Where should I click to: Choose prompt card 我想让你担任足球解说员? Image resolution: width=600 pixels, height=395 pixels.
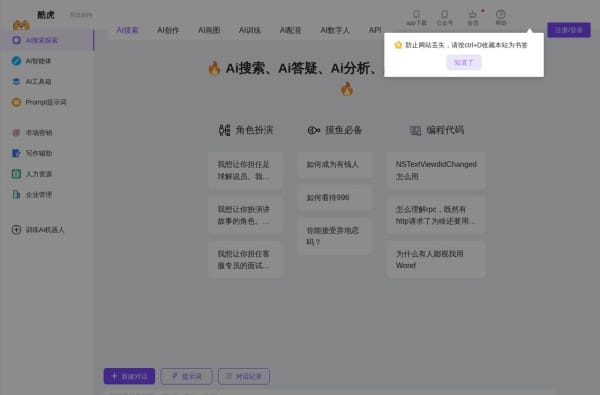pos(245,170)
